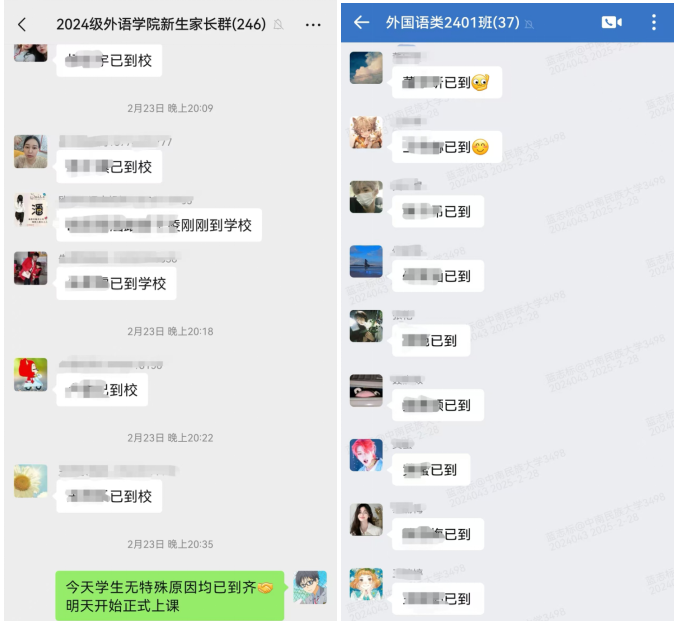
Task: Tap the orange-haired girl avatar
Action: click(366, 584)
